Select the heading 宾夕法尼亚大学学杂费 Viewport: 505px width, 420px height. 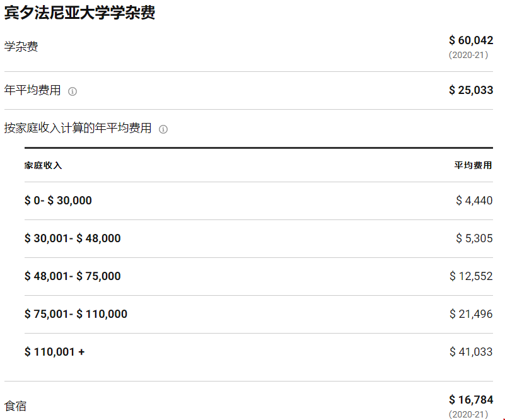pos(79,13)
